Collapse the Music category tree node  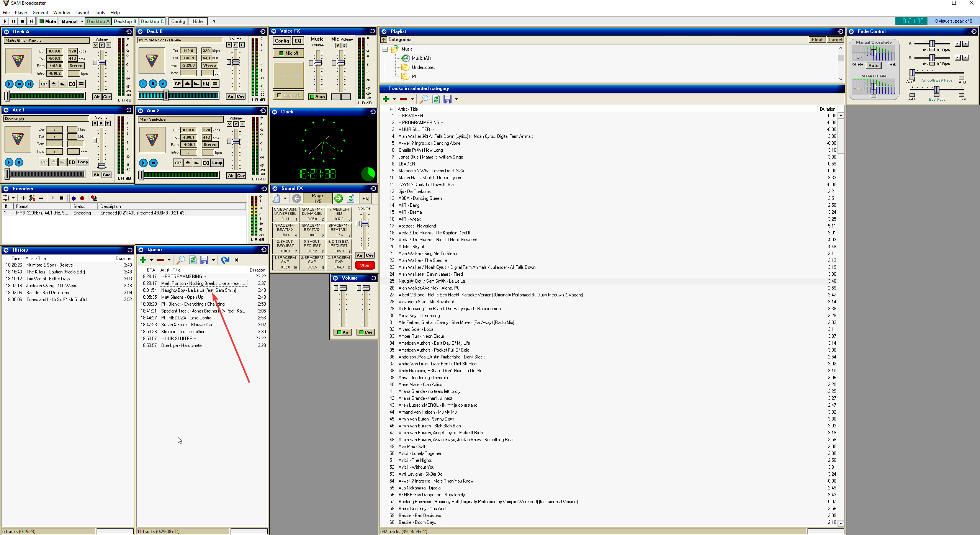(x=385, y=49)
